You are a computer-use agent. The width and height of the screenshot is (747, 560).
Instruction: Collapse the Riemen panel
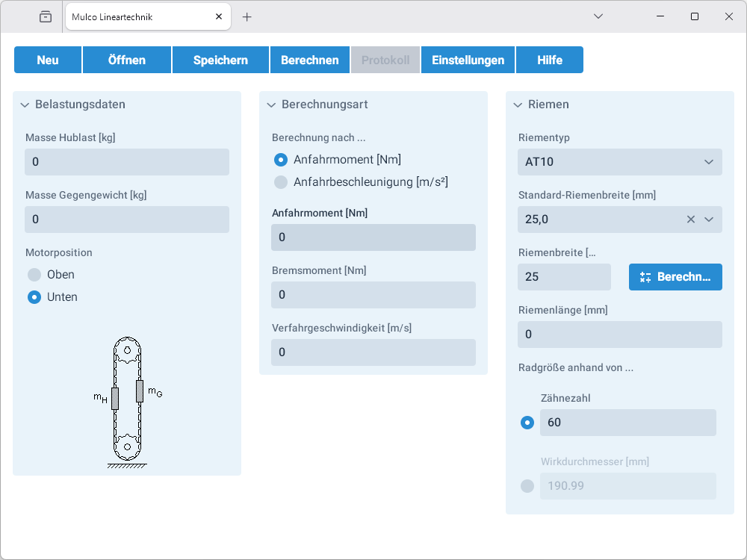coord(518,105)
